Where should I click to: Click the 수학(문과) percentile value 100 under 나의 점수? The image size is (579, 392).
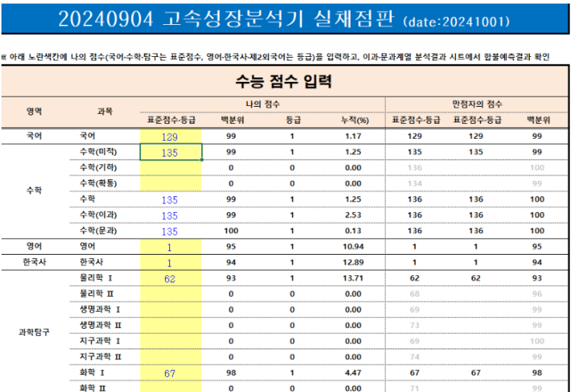coord(231,231)
